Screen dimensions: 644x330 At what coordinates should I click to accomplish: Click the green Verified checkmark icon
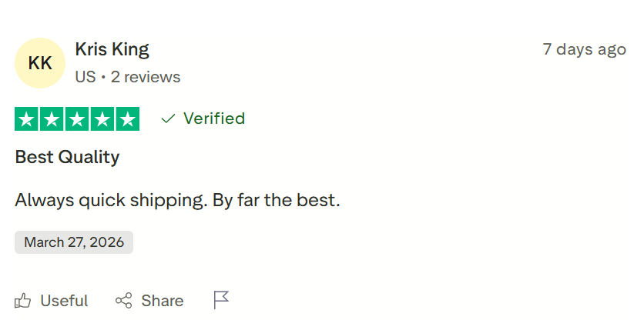click(x=168, y=118)
